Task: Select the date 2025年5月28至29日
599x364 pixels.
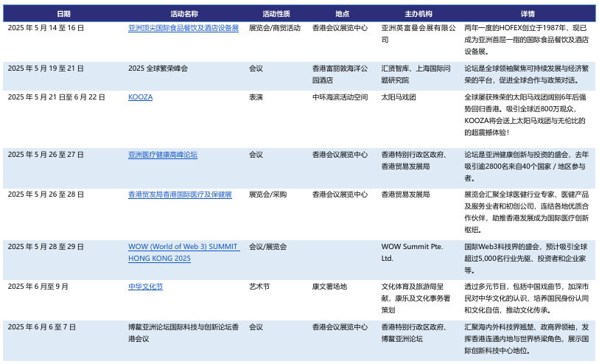Action: (46, 247)
